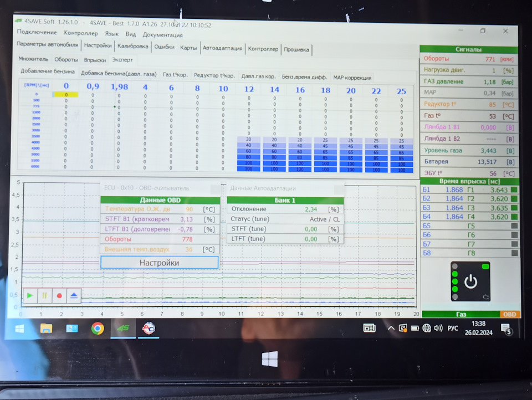The width and height of the screenshot is (532, 400).
Task: Toggle the Г7 injector gray indicator
Action: [x=515, y=244]
